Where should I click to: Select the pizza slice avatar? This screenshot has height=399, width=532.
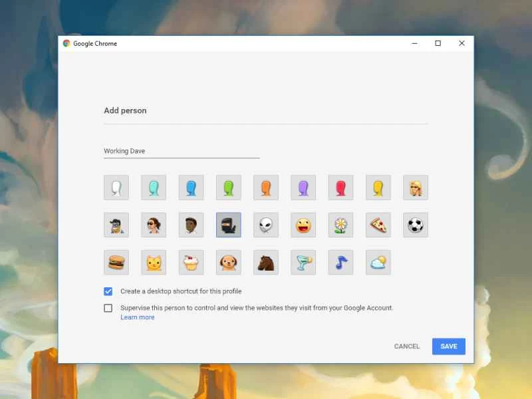pos(378,224)
